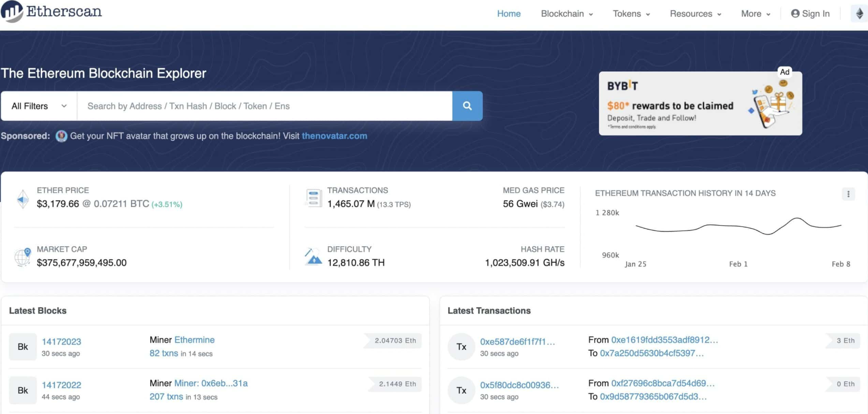This screenshot has width=868, height=414.
Task: Open the Bybit rewards ad banner
Action: tap(700, 103)
